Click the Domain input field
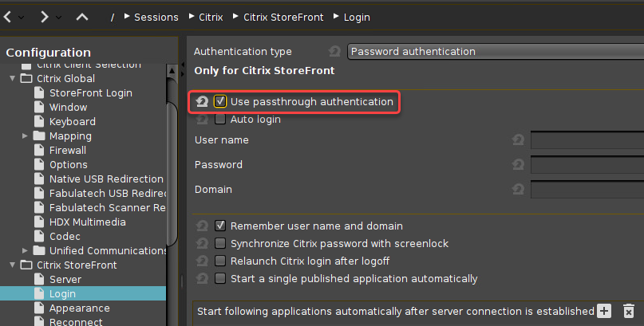Viewport: 644px width, 326px height. pyautogui.click(x=587, y=190)
